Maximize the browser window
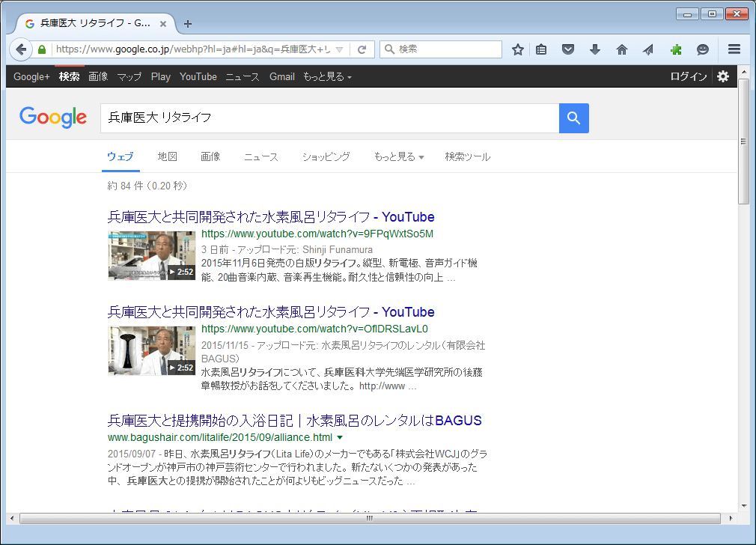The image size is (756, 545). 712,14
